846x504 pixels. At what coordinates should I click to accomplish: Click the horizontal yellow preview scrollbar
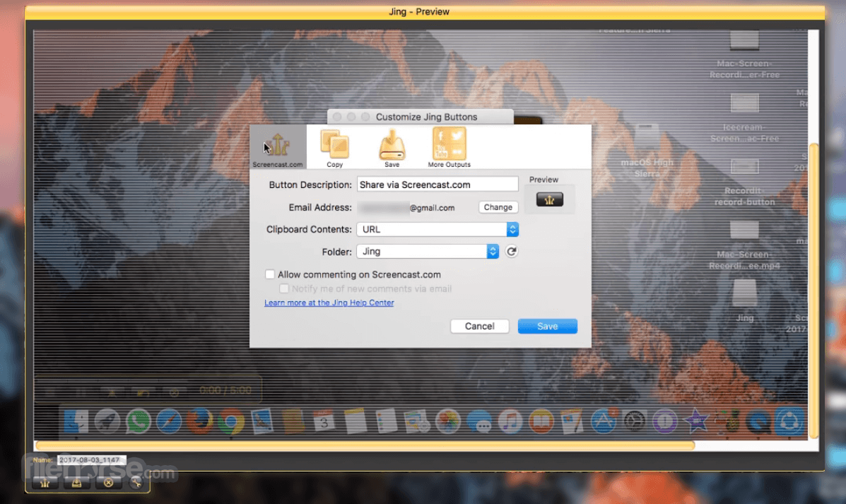tap(365, 445)
